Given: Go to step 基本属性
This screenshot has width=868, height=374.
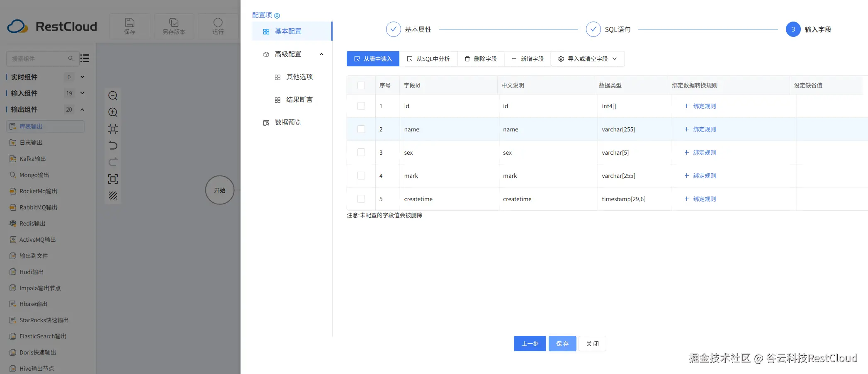Looking at the screenshot, I should point(409,29).
